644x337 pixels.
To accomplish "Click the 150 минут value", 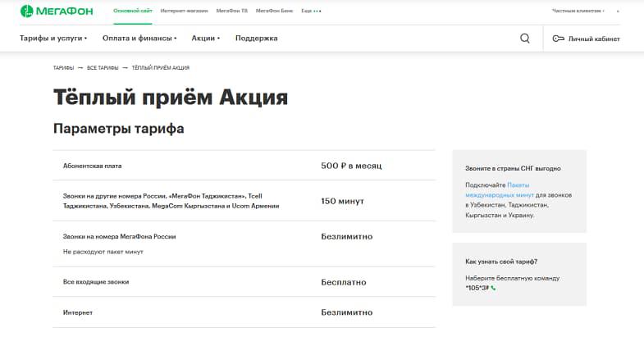I will [x=343, y=201].
